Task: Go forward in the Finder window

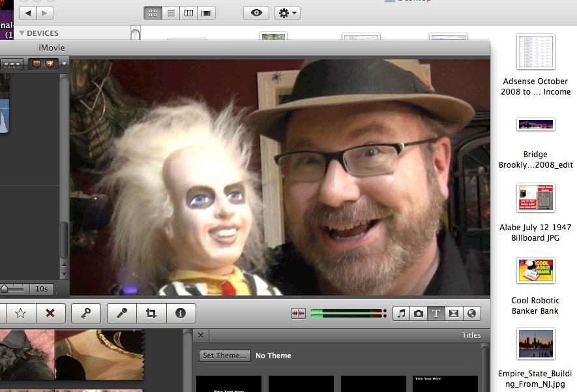Action: tap(44, 13)
